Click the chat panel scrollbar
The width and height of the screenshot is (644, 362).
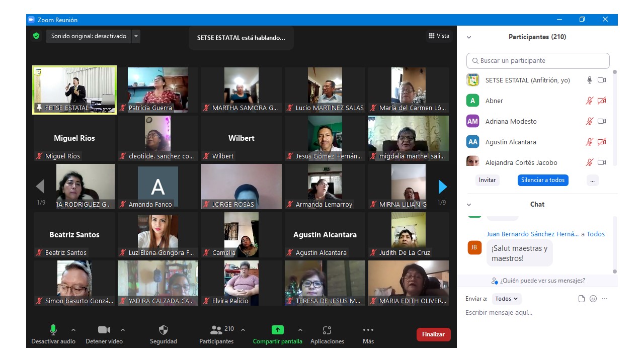pos(614,245)
